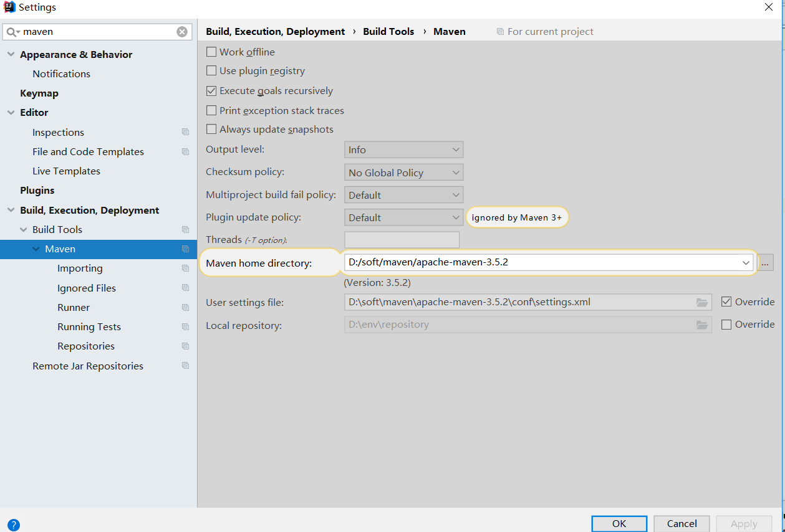Click the project-level icon next to Inspections
The height and width of the screenshot is (532, 785).
tap(185, 132)
